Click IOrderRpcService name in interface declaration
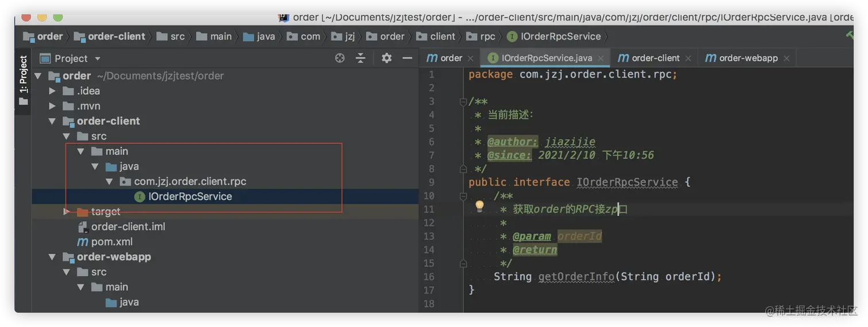This screenshot has width=868, height=327. (x=627, y=182)
